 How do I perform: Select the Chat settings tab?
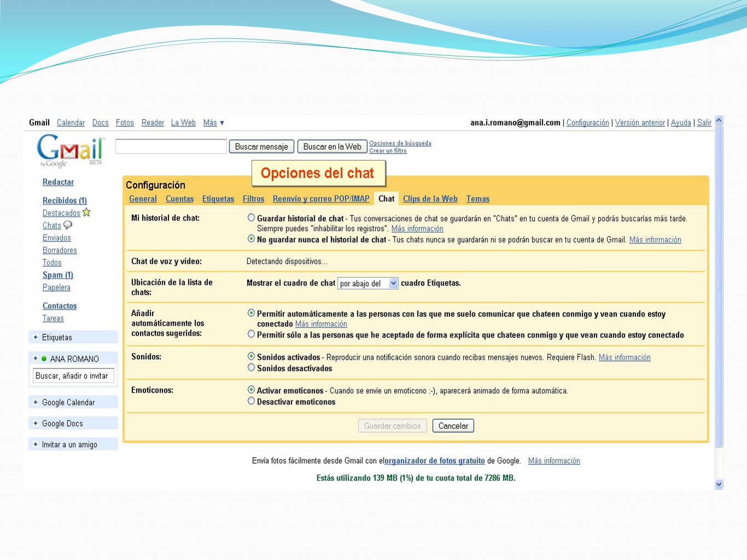click(386, 199)
